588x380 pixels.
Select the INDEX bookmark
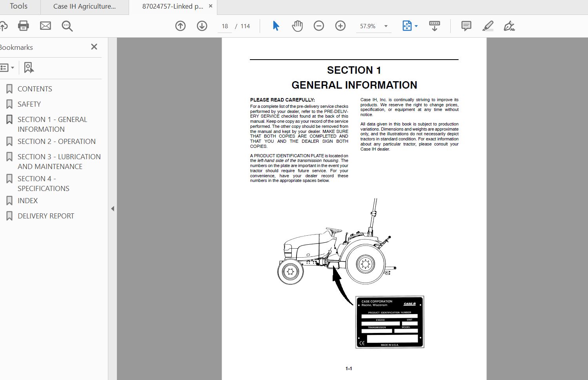(27, 200)
